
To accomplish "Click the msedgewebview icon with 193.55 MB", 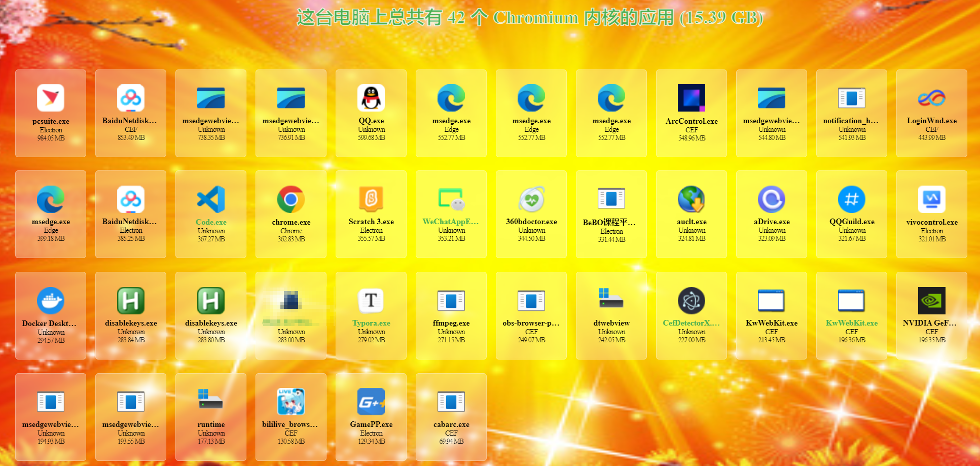I will (131, 402).
